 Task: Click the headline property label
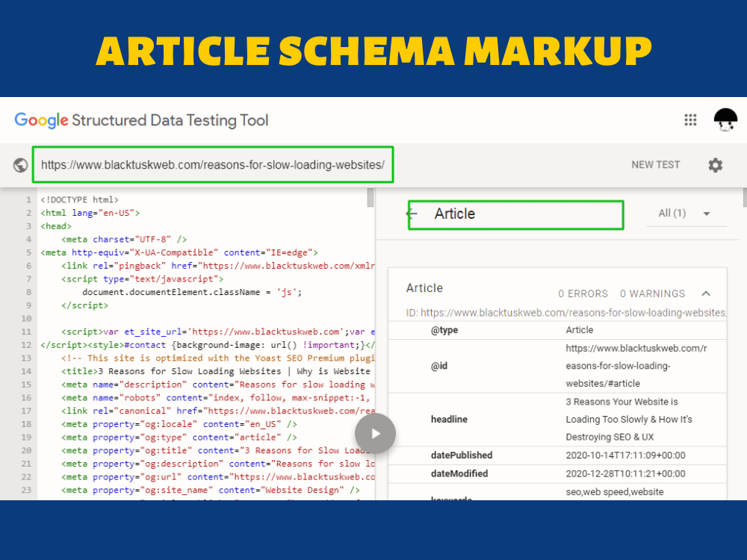pos(449,419)
